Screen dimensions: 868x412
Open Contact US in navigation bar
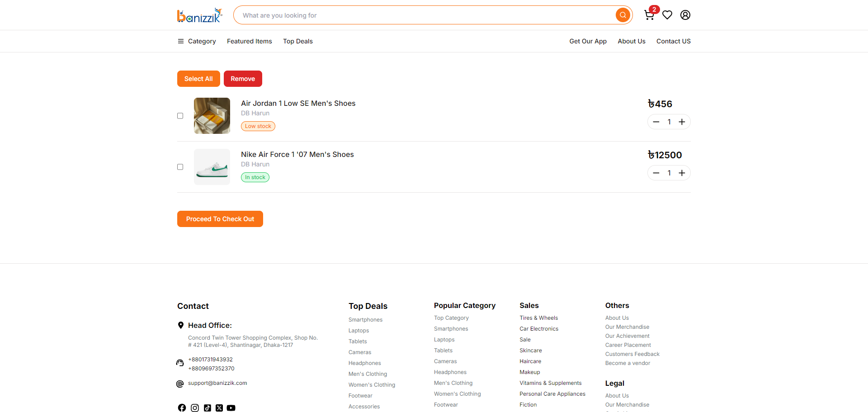click(x=674, y=41)
